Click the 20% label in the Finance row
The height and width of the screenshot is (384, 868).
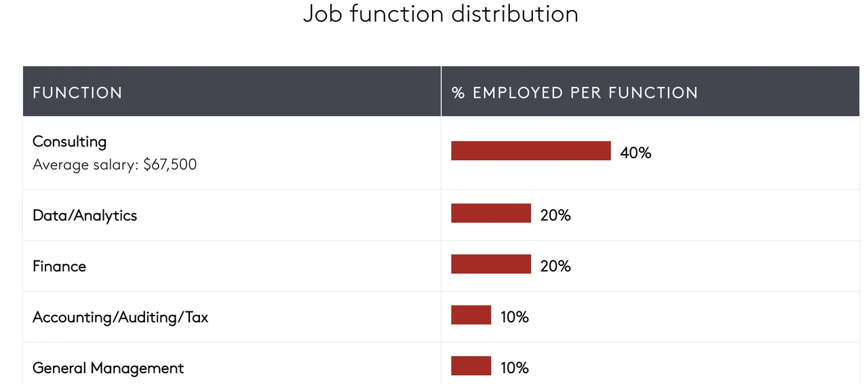pyautogui.click(x=555, y=266)
